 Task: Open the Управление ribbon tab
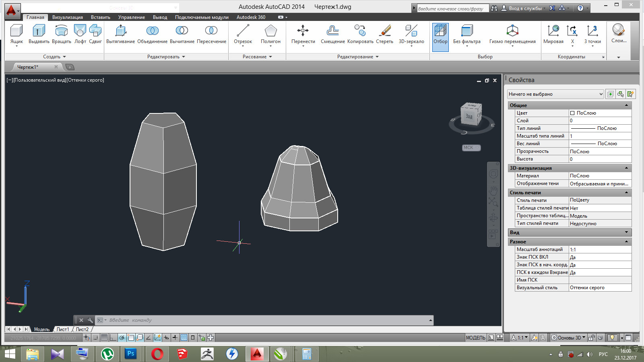132,17
